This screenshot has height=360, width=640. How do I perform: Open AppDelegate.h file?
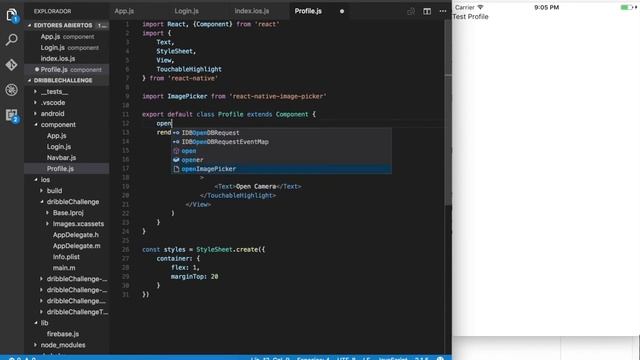pyautogui.click(x=67, y=235)
